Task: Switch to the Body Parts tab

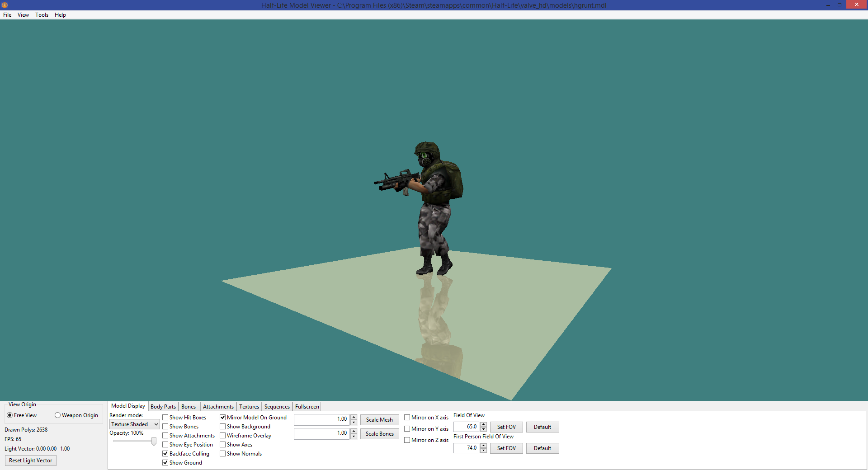Action: (x=163, y=407)
